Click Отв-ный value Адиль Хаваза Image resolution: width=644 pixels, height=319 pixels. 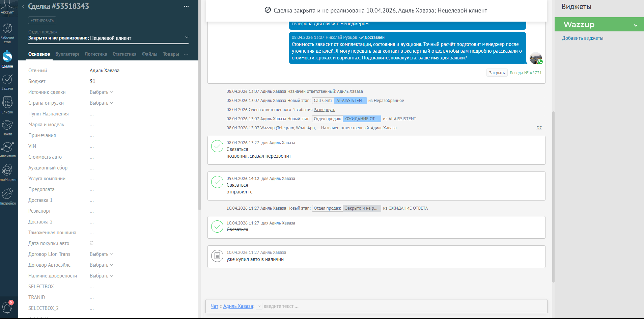(105, 71)
